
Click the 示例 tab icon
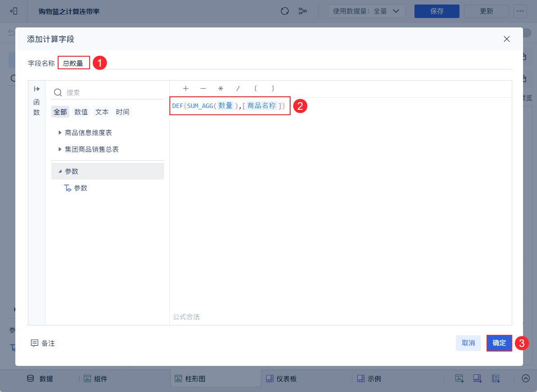[x=360, y=378]
